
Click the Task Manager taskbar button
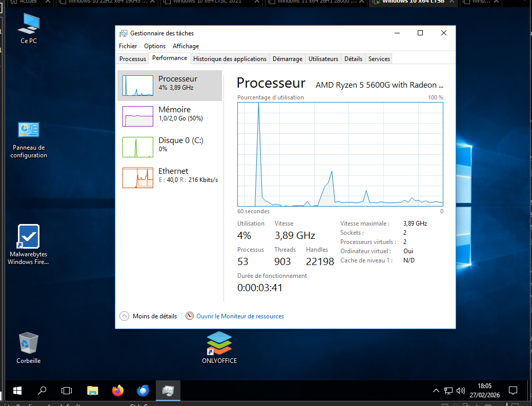[168, 391]
